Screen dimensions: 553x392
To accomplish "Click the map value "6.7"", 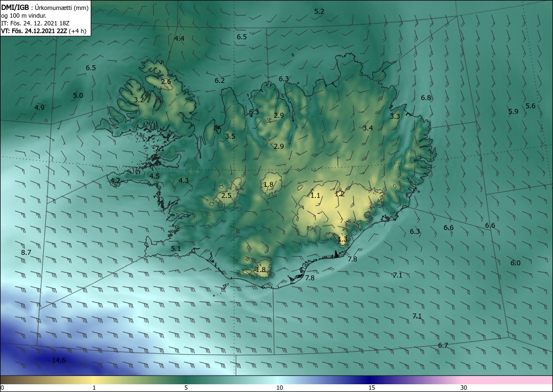I will (443, 345).
